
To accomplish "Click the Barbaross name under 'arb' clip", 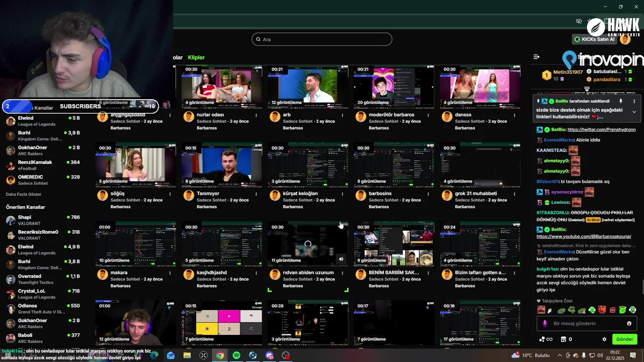I will coord(293,128).
